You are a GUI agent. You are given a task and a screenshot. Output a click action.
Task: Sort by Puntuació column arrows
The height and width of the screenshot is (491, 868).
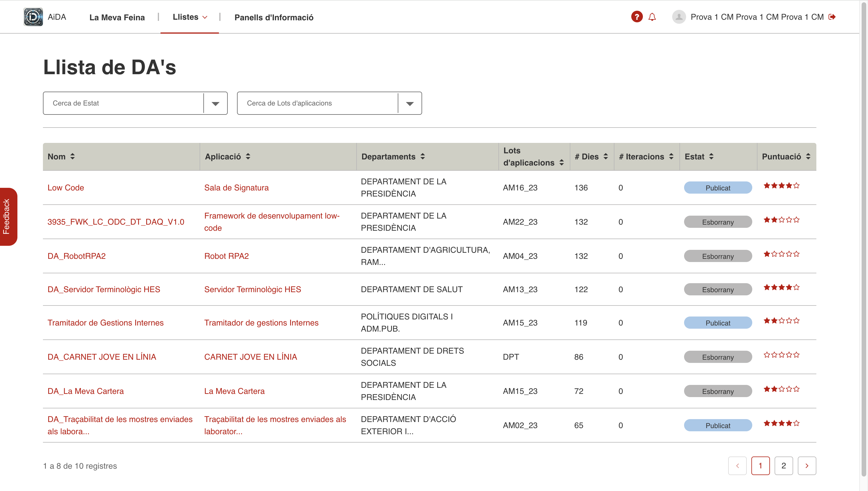808,157
